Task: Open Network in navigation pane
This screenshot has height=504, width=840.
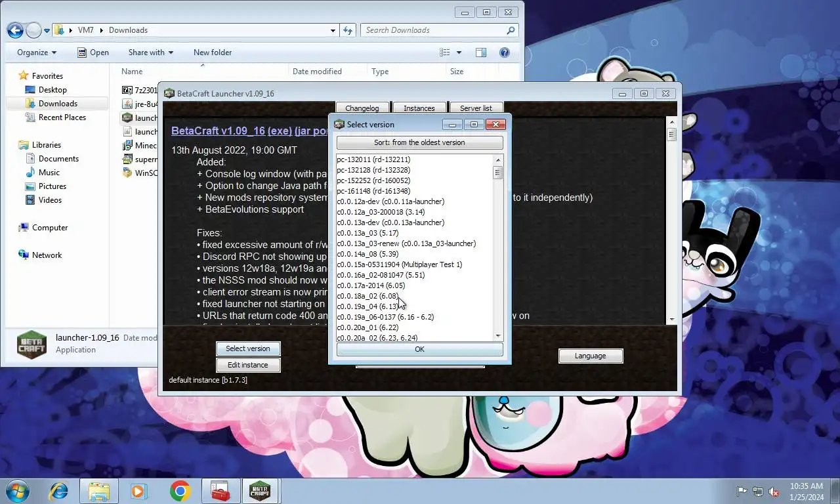Action: tap(47, 255)
